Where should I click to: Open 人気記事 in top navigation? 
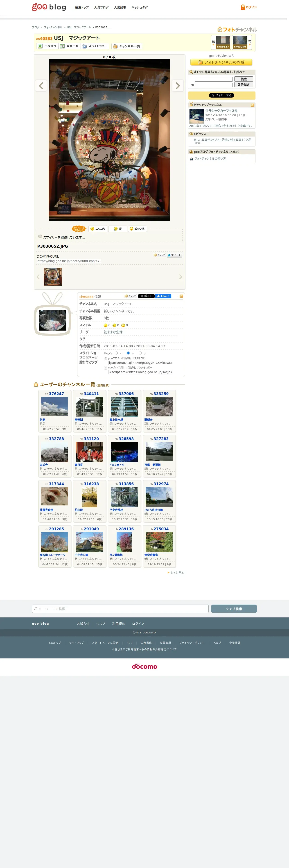(120, 7)
